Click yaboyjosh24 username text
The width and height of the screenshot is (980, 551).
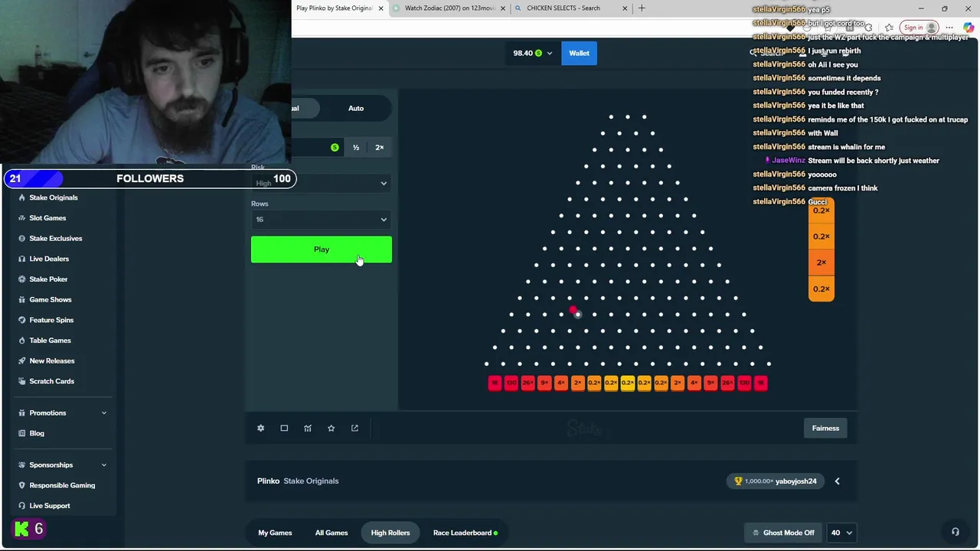795,481
